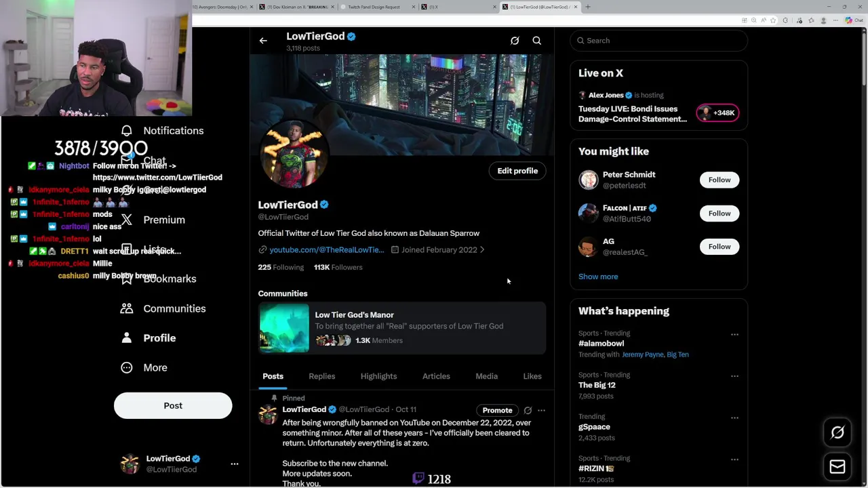The image size is (868, 488).
Task: Open more options for The Big 12 trend
Action: (x=734, y=375)
